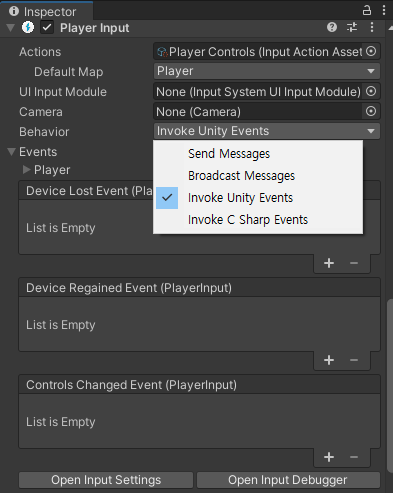This screenshot has width=393, height=493.
Task: Click Open Input Debugger button
Action: pos(288,480)
